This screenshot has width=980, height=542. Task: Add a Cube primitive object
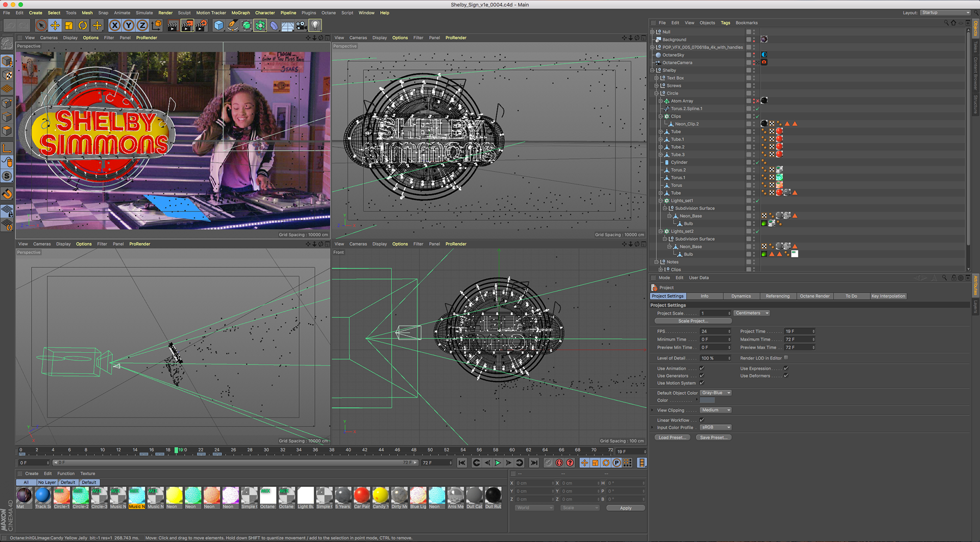pyautogui.click(x=219, y=25)
